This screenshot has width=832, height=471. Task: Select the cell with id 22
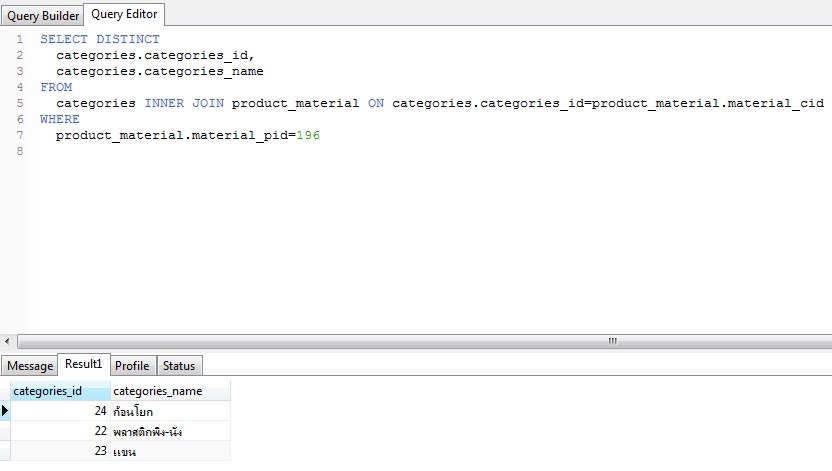point(60,431)
